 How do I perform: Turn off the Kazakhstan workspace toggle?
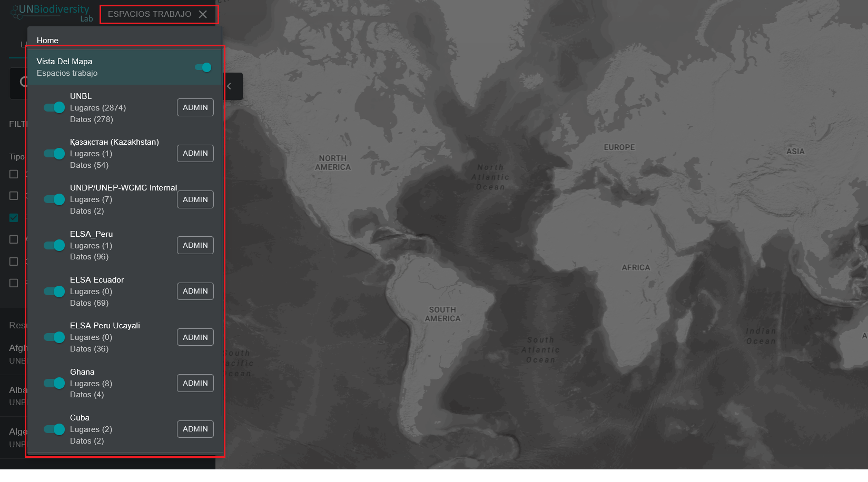tap(54, 153)
